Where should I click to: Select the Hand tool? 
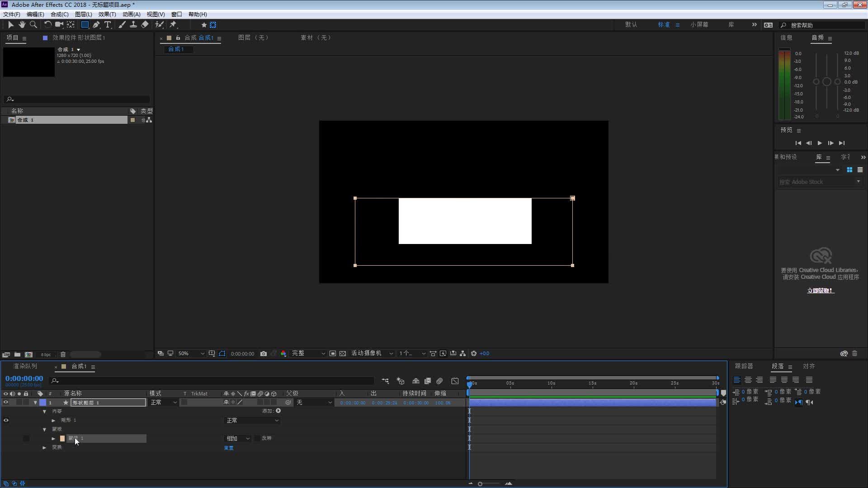[22, 25]
